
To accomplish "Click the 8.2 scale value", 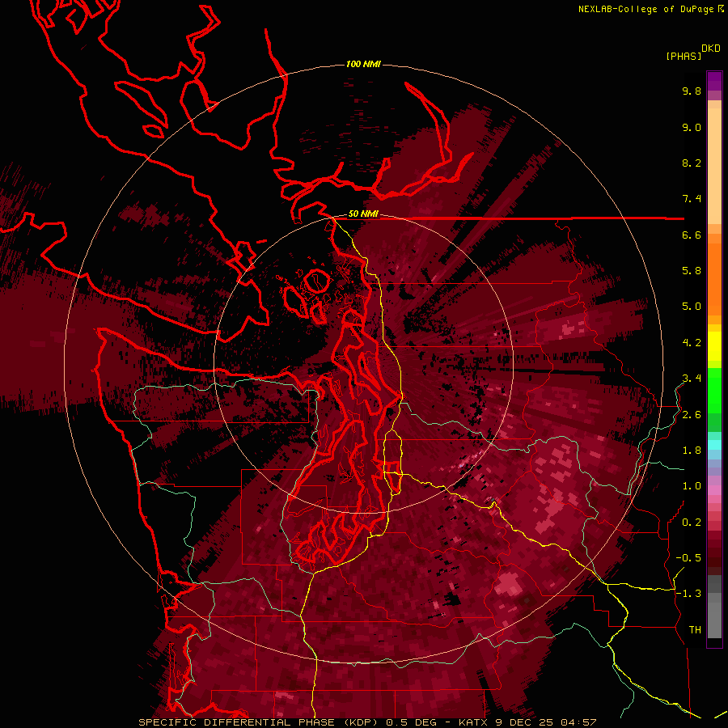I will click(x=692, y=163).
